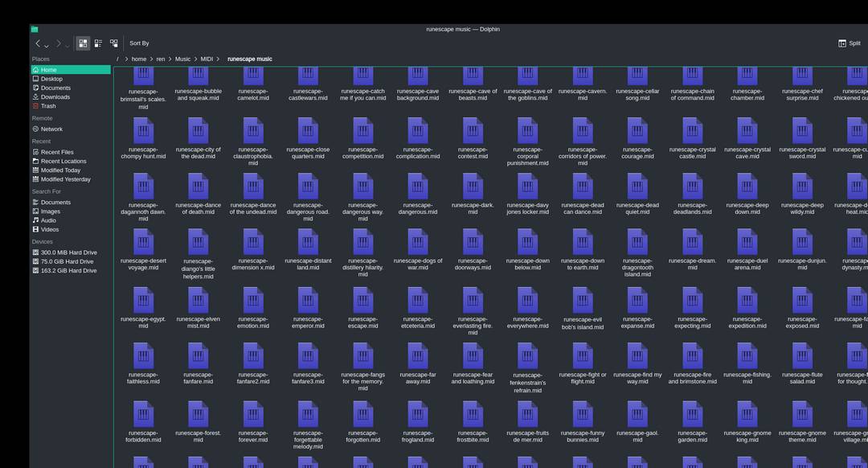
Task: Open the 163.2 GiB Hard Drive
Action: pos(71,270)
